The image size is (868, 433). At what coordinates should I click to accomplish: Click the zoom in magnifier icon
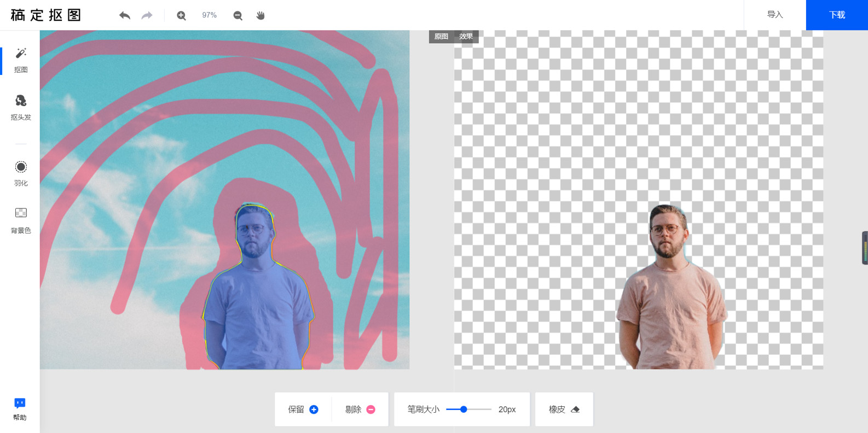(181, 15)
